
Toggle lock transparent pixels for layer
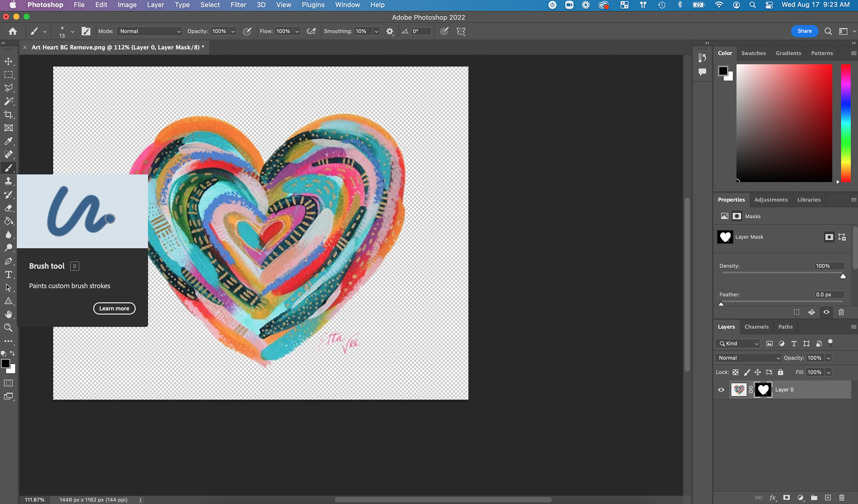(x=735, y=372)
